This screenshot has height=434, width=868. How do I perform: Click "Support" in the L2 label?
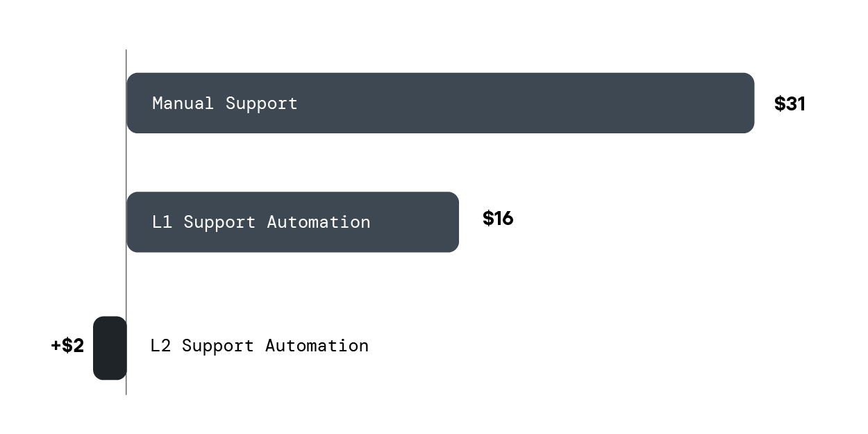pos(218,347)
